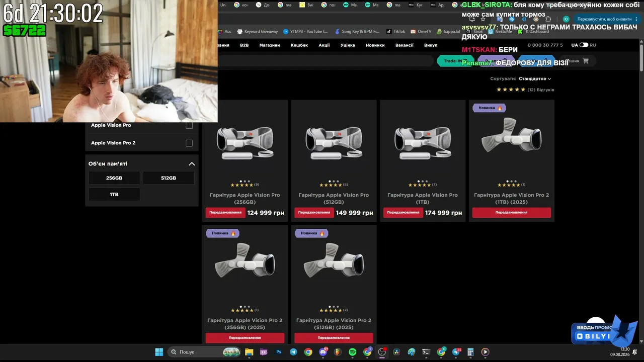This screenshot has width=644, height=362.
Task: Open the NektoMe bookmark
Action: click(500, 31)
